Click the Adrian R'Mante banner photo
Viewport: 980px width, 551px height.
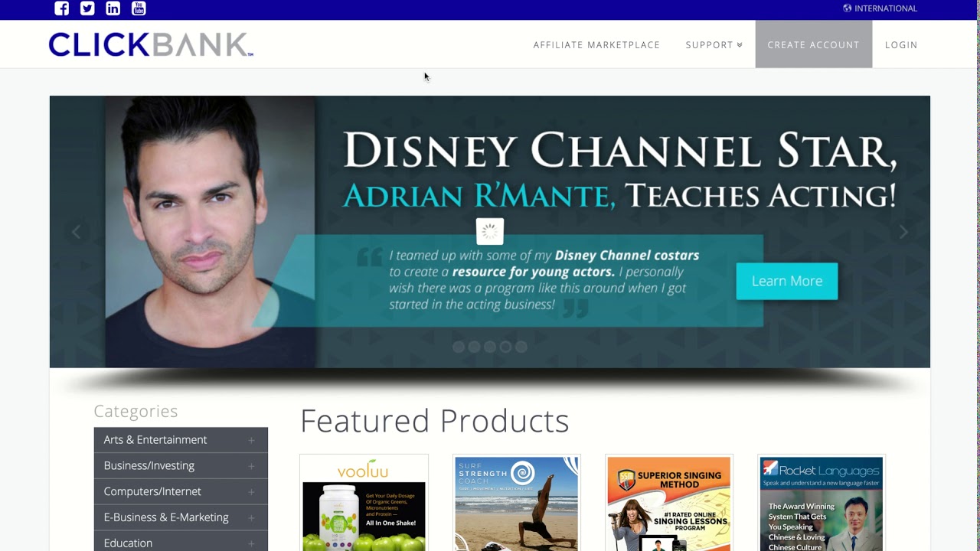(x=210, y=232)
